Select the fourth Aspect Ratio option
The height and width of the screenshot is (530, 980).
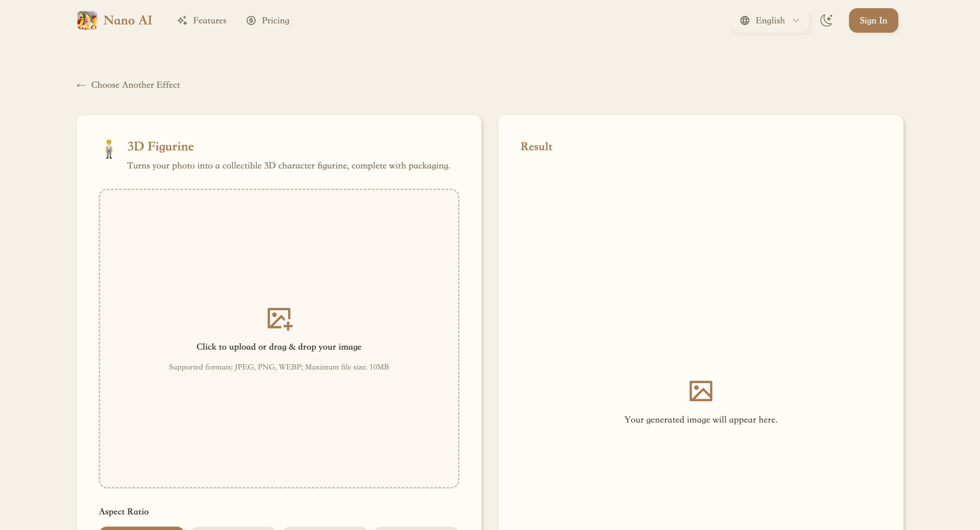[416, 528]
